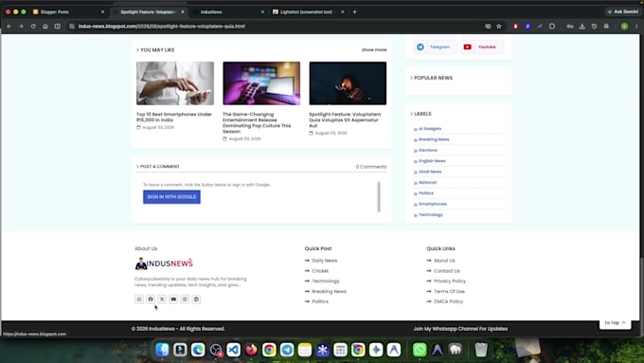Open the National label

click(427, 182)
